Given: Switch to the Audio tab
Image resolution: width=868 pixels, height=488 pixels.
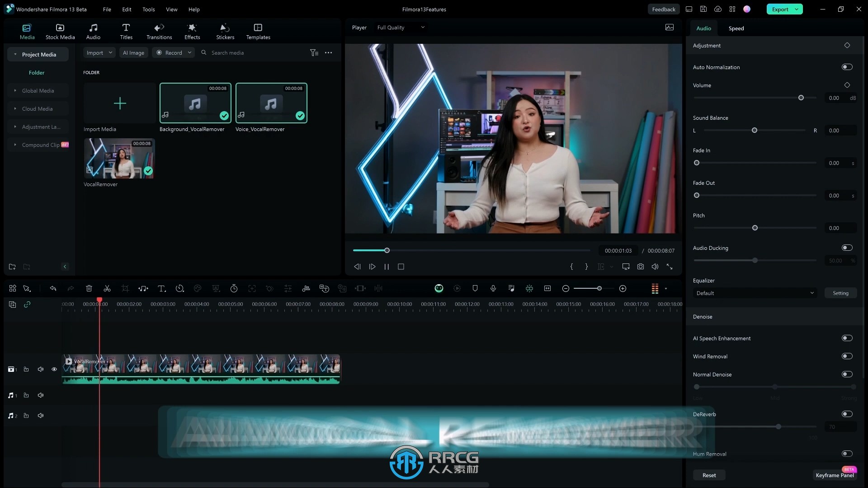Looking at the screenshot, I should click(x=703, y=28).
